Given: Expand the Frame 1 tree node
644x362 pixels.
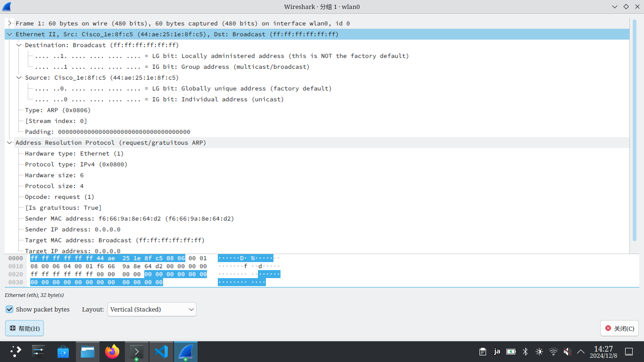Looking at the screenshot, I should click(9, 23).
